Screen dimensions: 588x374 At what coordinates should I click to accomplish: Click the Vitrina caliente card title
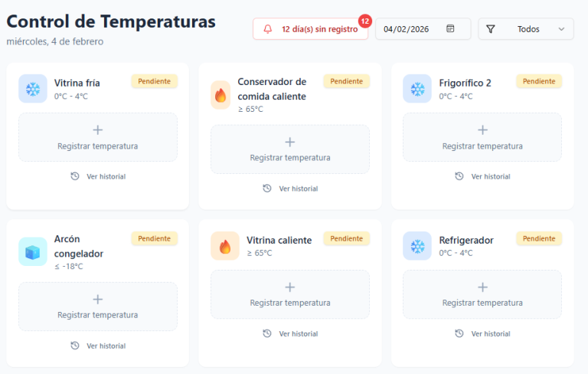[x=279, y=241]
